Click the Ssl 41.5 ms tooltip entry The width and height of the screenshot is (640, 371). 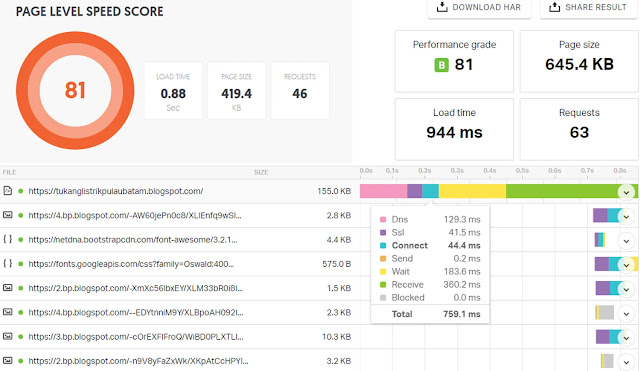[x=430, y=233]
